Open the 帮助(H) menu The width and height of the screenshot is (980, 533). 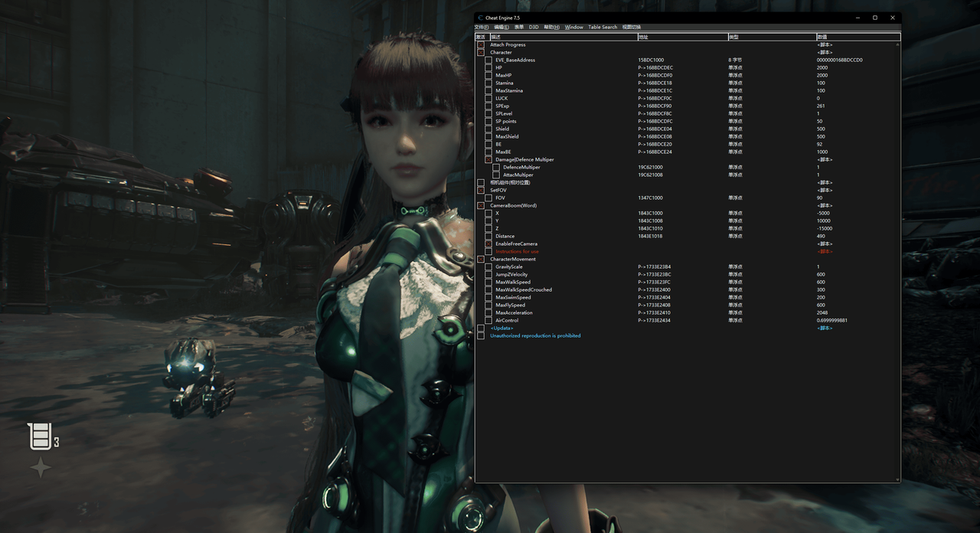click(551, 27)
